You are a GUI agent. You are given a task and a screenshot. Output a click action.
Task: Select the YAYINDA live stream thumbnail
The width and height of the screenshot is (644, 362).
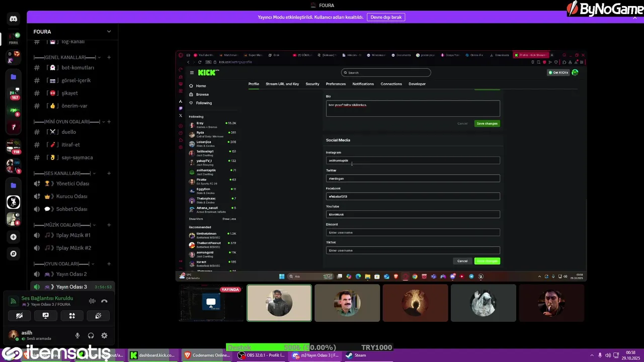(211, 303)
